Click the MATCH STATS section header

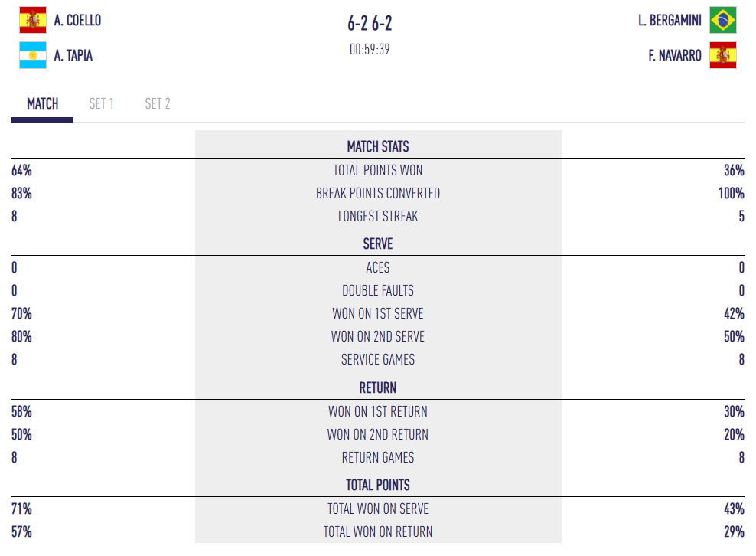point(378,146)
